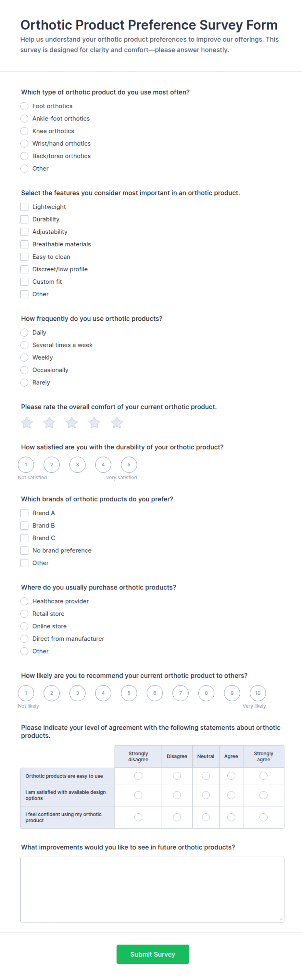Select 7 on the recommendation scale
Screen dimensions: 302x980
180,693
